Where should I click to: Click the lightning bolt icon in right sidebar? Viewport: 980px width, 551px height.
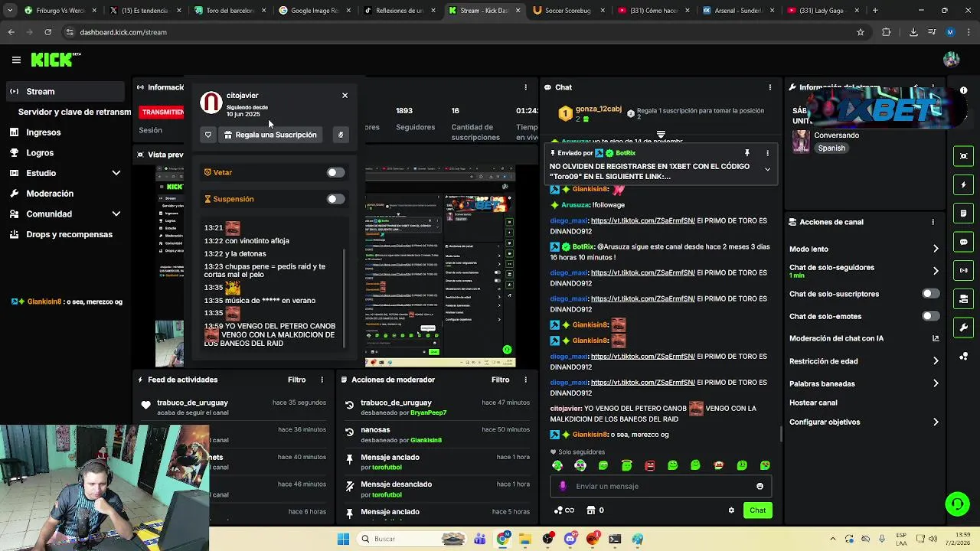click(x=964, y=184)
